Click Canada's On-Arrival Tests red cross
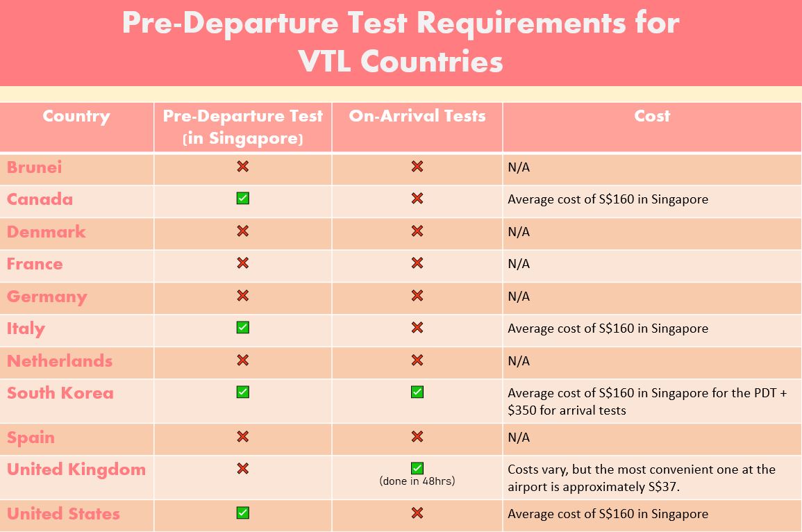 click(x=417, y=199)
